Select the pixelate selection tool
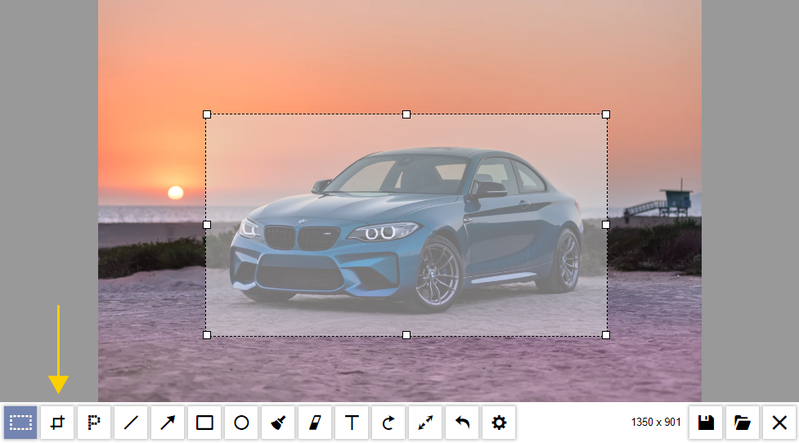 tap(94, 423)
